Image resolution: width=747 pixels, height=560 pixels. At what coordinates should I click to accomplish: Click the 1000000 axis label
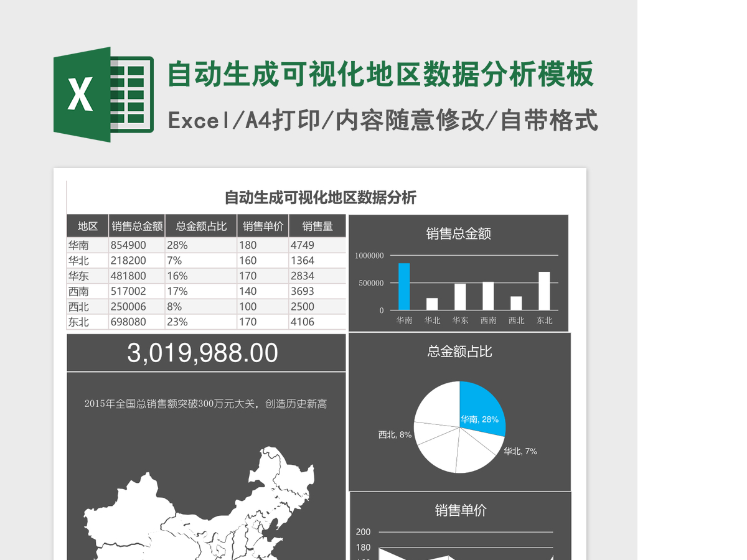pyautogui.click(x=370, y=256)
